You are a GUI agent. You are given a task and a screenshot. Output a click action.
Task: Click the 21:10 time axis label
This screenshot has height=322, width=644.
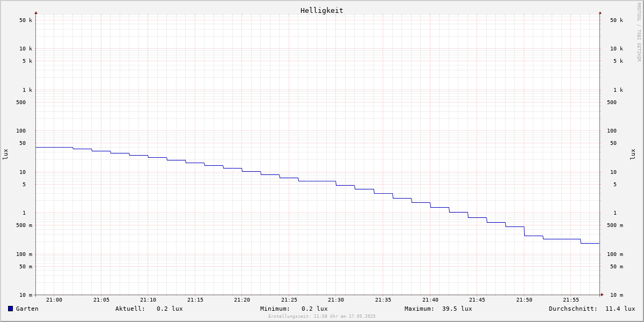[x=148, y=300]
